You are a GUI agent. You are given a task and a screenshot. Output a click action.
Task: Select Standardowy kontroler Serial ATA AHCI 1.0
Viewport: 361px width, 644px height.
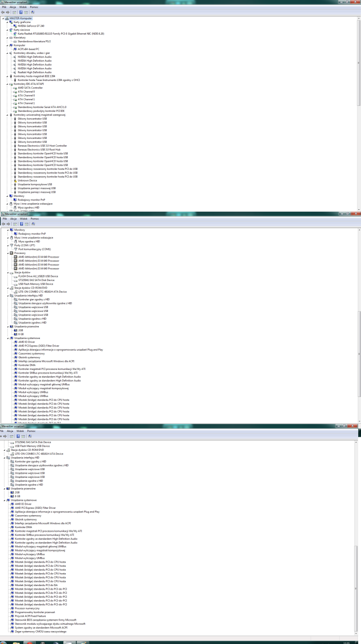[42, 107]
